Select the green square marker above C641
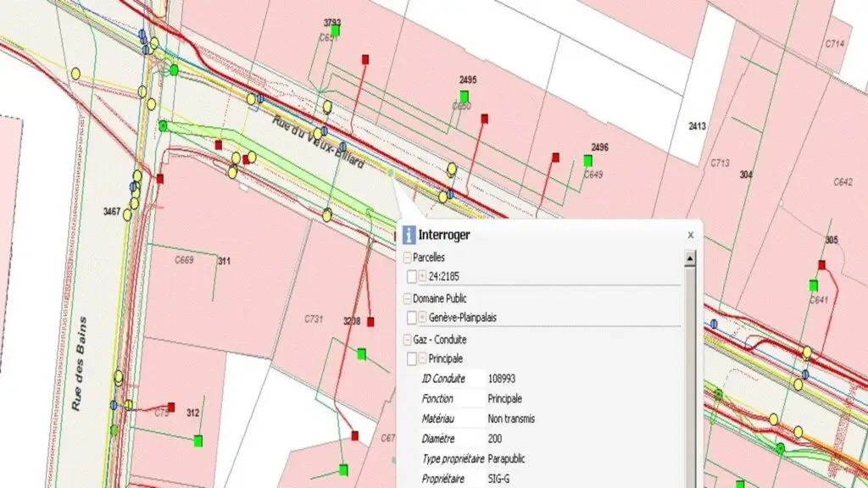Screen dimensions: 868x488 (814, 286)
